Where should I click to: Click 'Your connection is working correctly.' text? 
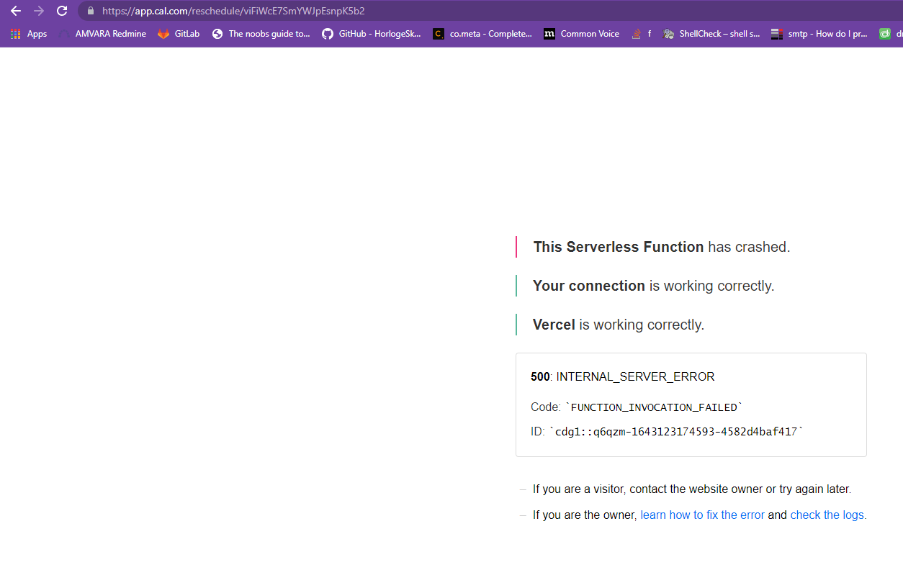[653, 286]
